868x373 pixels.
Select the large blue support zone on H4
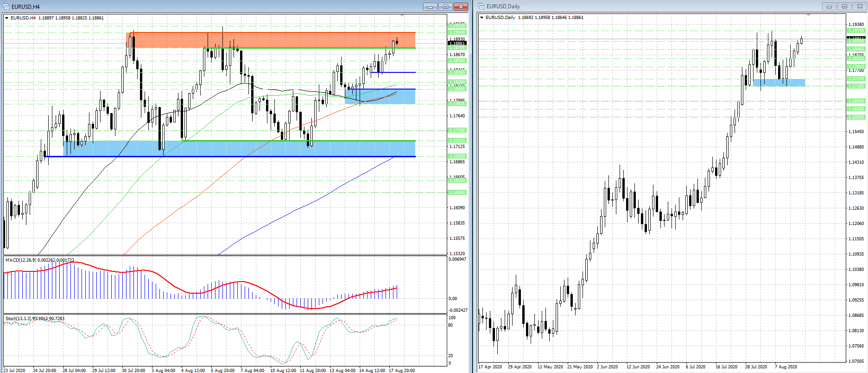(x=232, y=148)
